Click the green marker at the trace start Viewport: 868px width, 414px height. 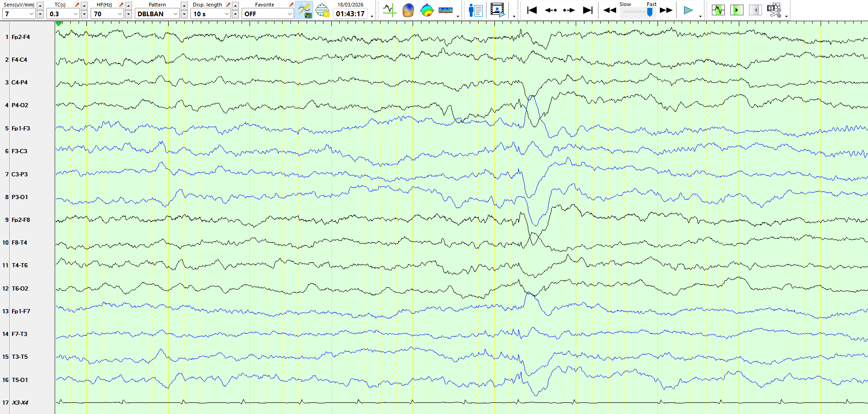tap(59, 23)
